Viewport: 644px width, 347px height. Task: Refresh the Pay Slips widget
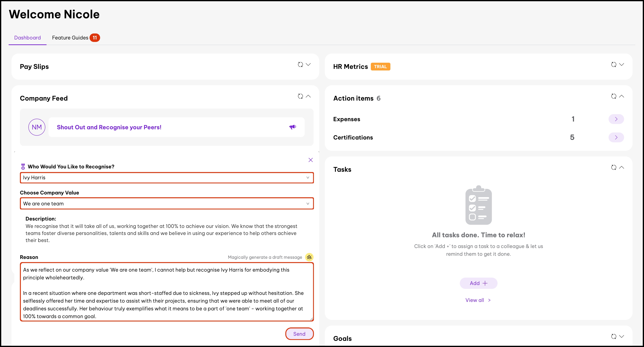300,64
